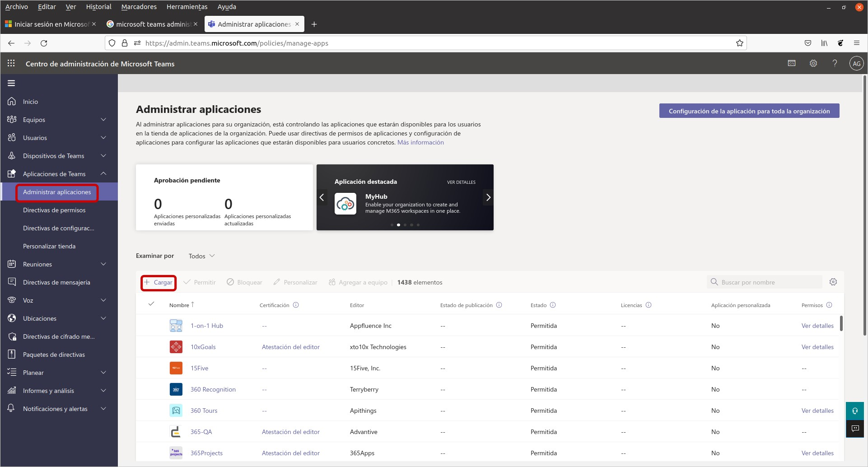The image size is (868, 467).
Task: Open a new browser tab
Action: 314,24
